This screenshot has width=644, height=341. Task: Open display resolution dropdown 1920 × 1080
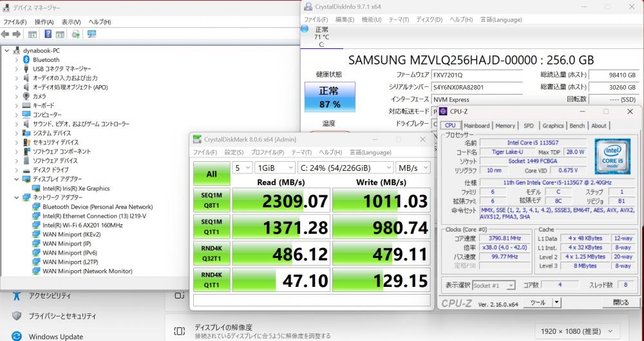pos(578,331)
